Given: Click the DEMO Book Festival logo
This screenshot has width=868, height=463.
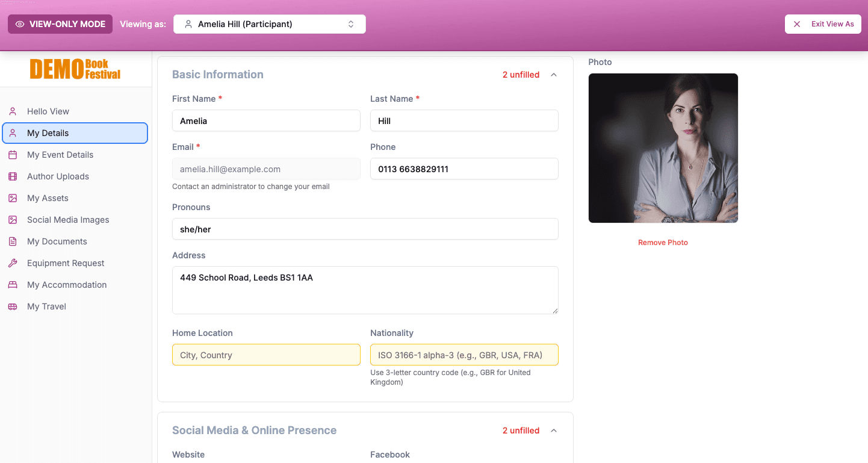Looking at the screenshot, I should coord(75,69).
